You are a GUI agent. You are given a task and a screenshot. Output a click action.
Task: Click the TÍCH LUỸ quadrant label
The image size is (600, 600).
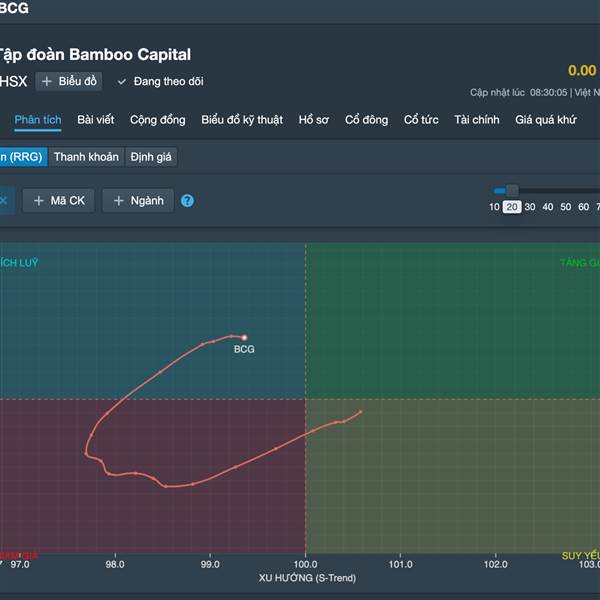[x=19, y=263]
